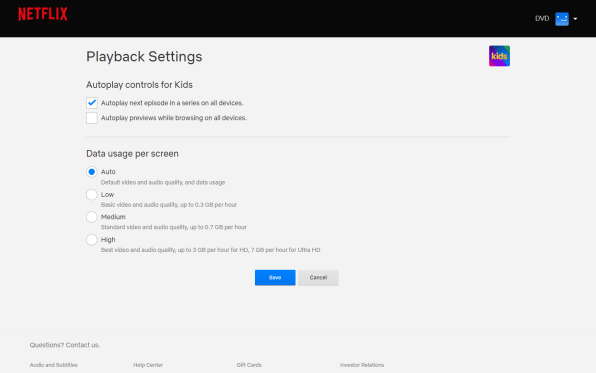Click the Netflix logo
596x373 pixels.
tap(43, 14)
